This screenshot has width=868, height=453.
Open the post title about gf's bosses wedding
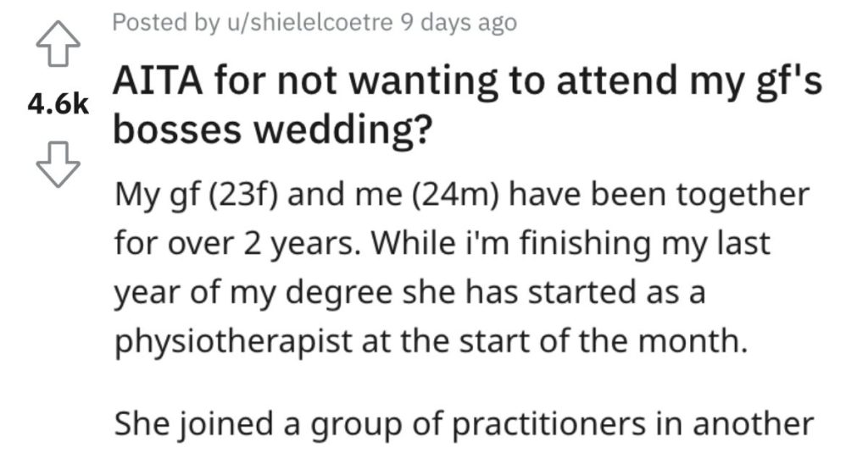pos(468,104)
